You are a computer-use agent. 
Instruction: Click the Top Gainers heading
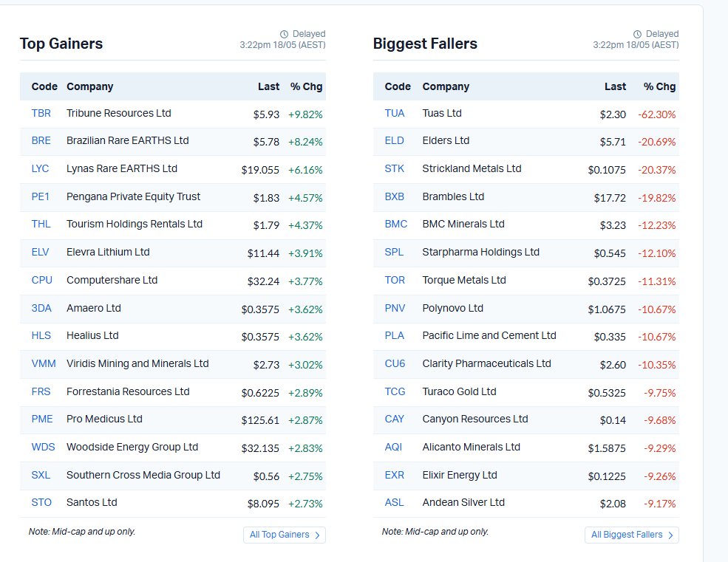(x=61, y=44)
